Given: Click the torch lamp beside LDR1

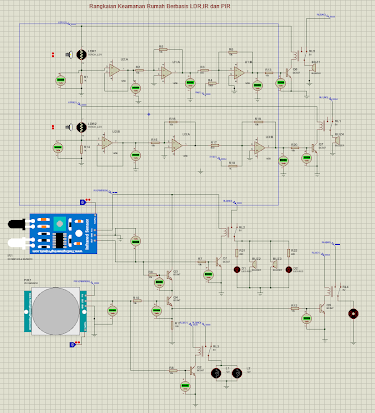Looking at the screenshot, I should pyautogui.click(x=69, y=54).
